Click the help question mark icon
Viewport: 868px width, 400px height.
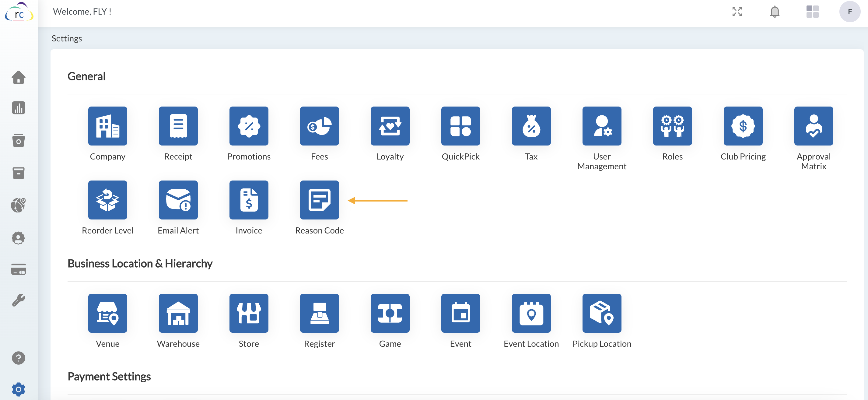click(x=19, y=358)
